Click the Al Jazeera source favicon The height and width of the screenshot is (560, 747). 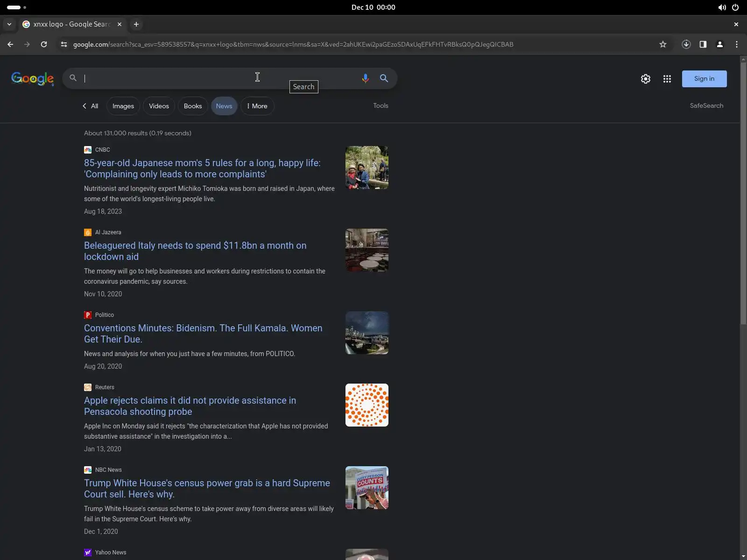[x=88, y=232]
